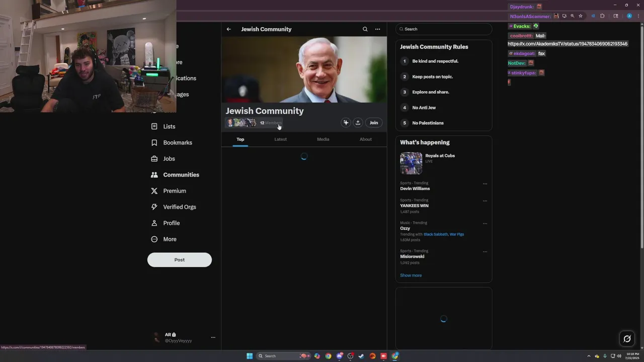
Task: Switch to the About tab
Action: click(x=366, y=139)
